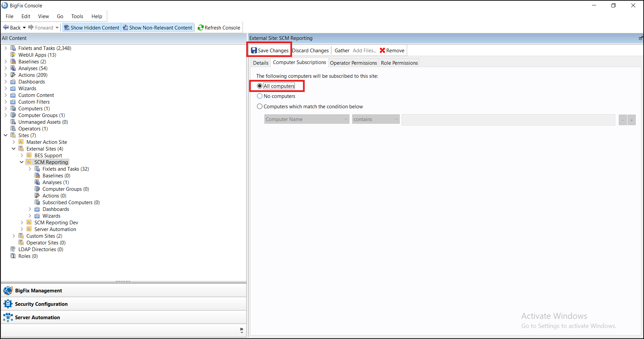Screen dimensions: 644x339
Task: Click the minus button to remove condition
Action: pyautogui.click(x=623, y=120)
